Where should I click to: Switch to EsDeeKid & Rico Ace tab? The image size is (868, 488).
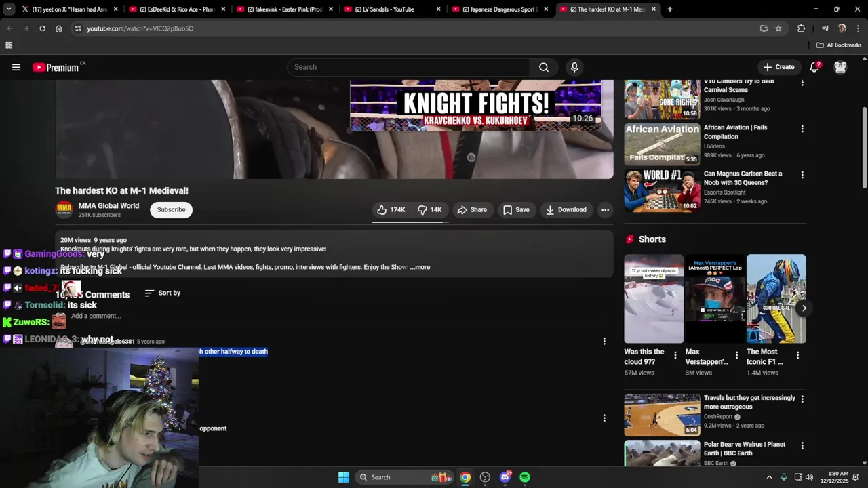(177, 9)
